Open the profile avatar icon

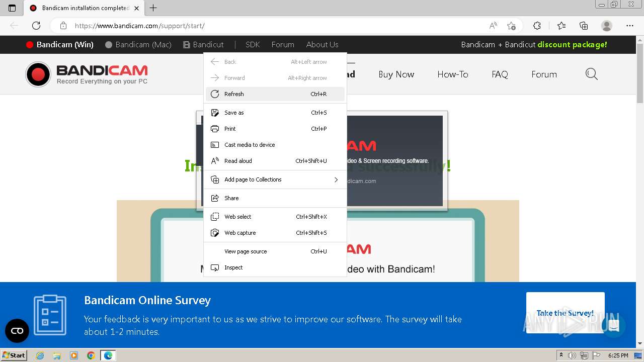[x=607, y=26]
